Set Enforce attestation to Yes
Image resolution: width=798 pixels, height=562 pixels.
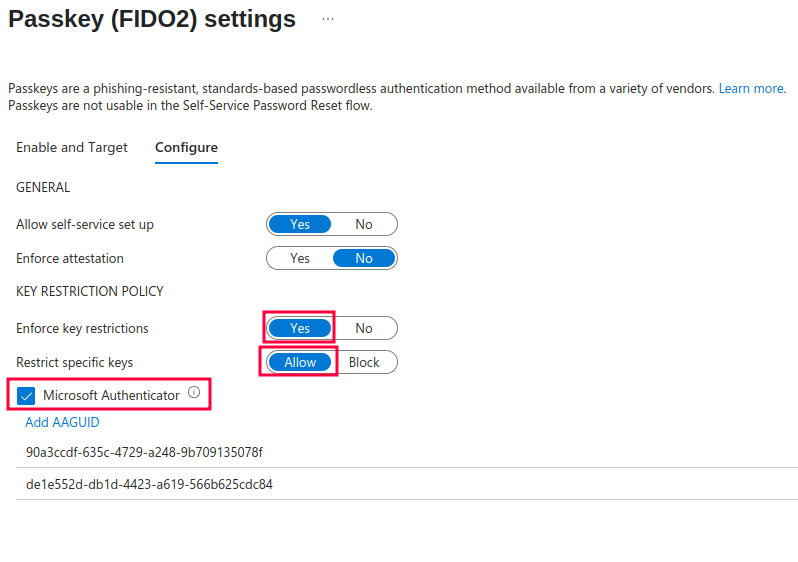pyautogui.click(x=300, y=258)
